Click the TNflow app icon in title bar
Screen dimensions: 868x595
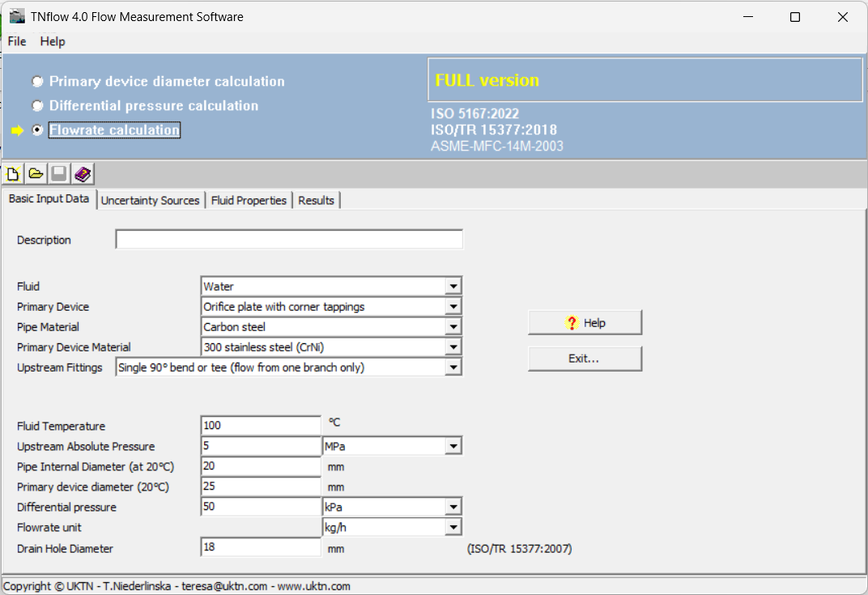click(x=17, y=17)
